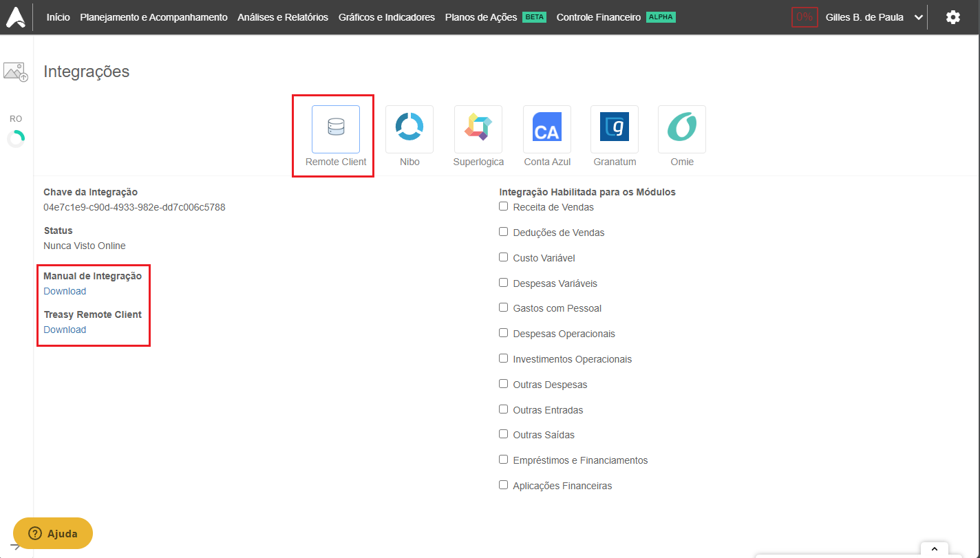980x558 pixels.
Task: Click the Treasy logo in top bar
Action: tap(17, 17)
